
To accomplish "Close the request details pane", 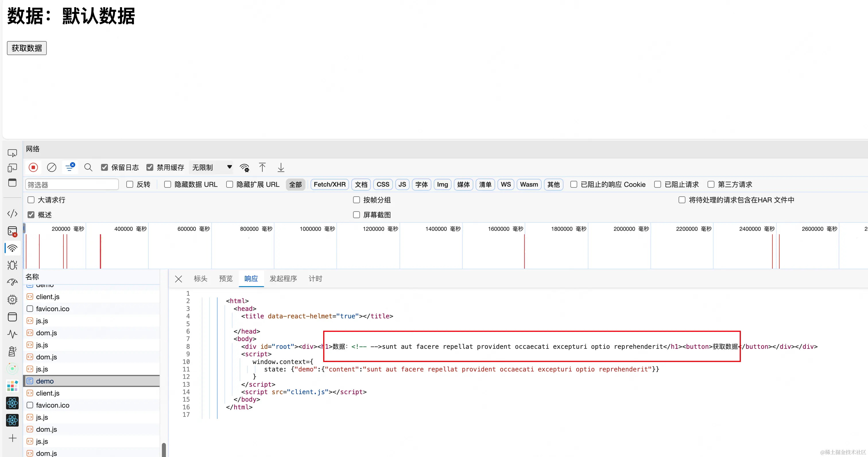I will 179,279.
